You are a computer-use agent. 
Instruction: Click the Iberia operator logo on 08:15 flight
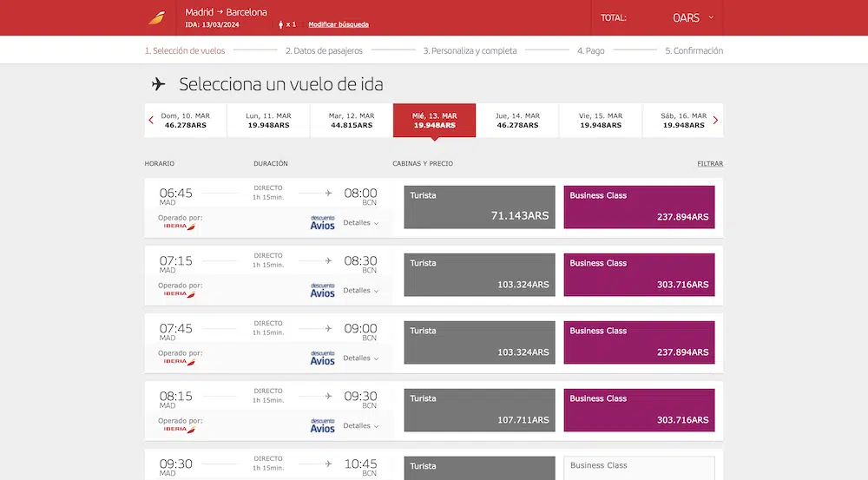180,429
